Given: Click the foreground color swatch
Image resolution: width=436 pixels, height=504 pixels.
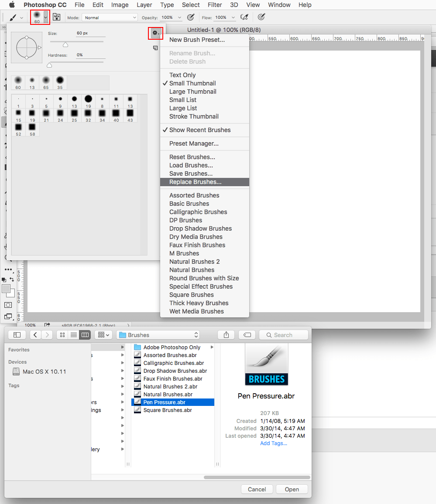Looking at the screenshot, I should 6,289.
